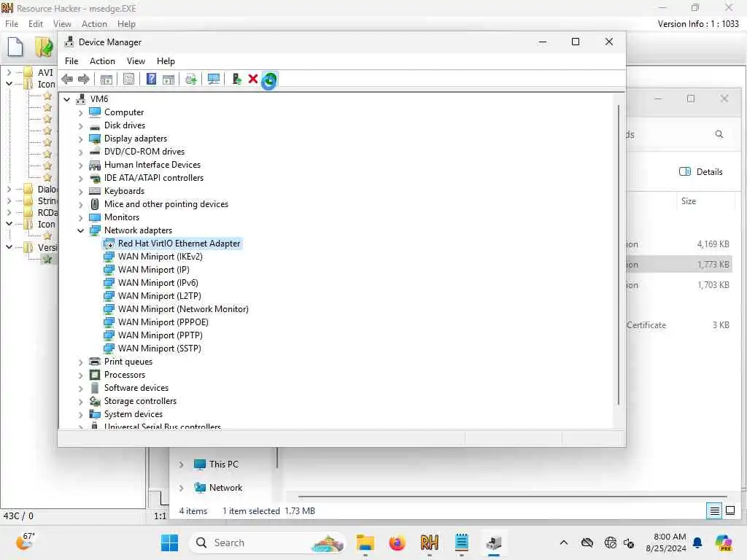This screenshot has width=747, height=560.
Task: Click the Back arrow in Device Manager toolbar
Action: [67, 79]
